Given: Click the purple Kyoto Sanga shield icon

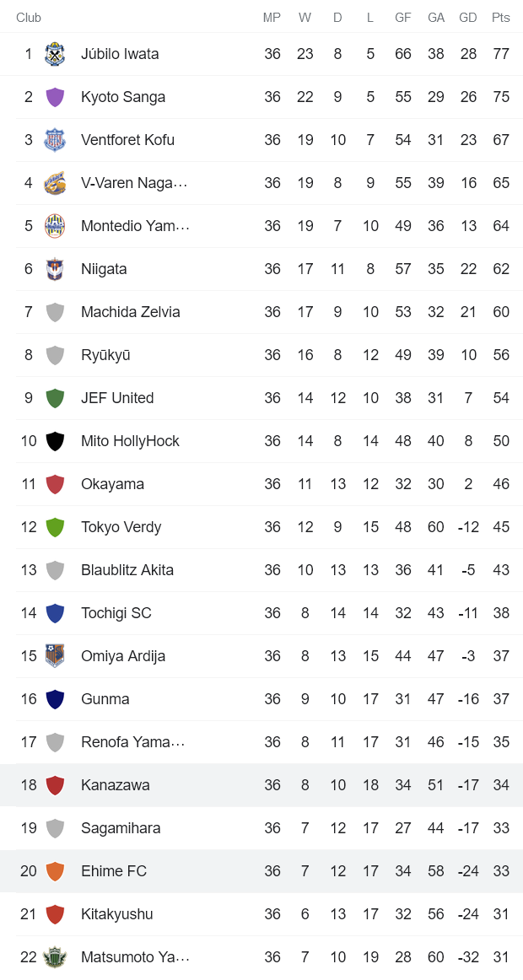Looking at the screenshot, I should tap(55, 97).
